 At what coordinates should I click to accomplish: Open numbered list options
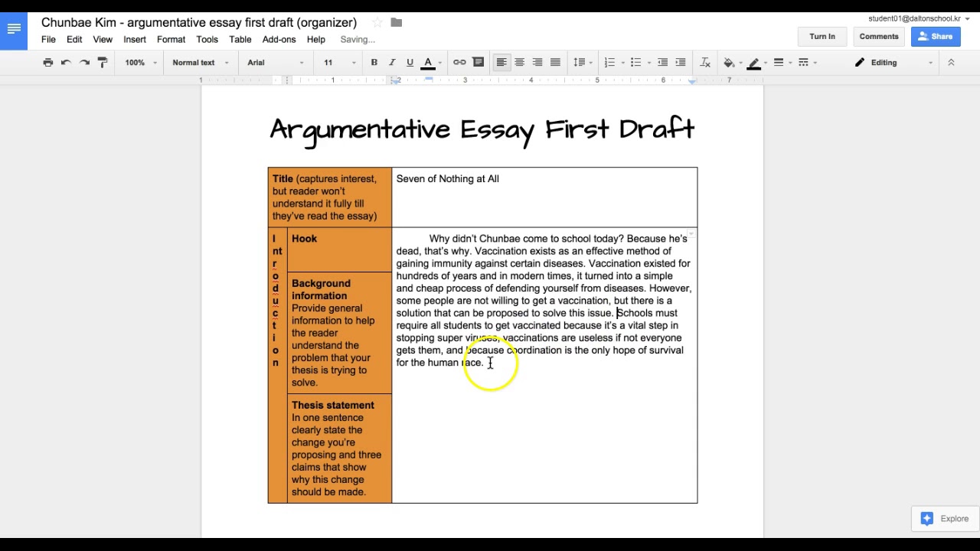pos(612,63)
